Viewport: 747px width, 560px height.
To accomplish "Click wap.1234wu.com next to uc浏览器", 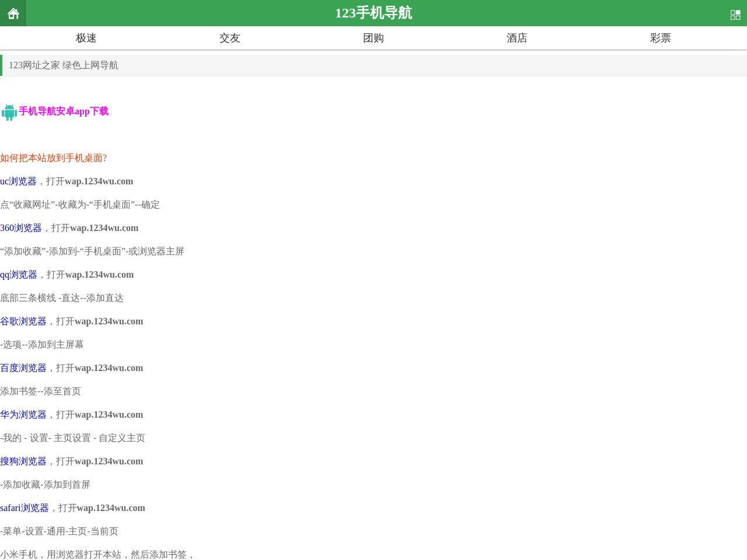I will pyautogui.click(x=99, y=181).
